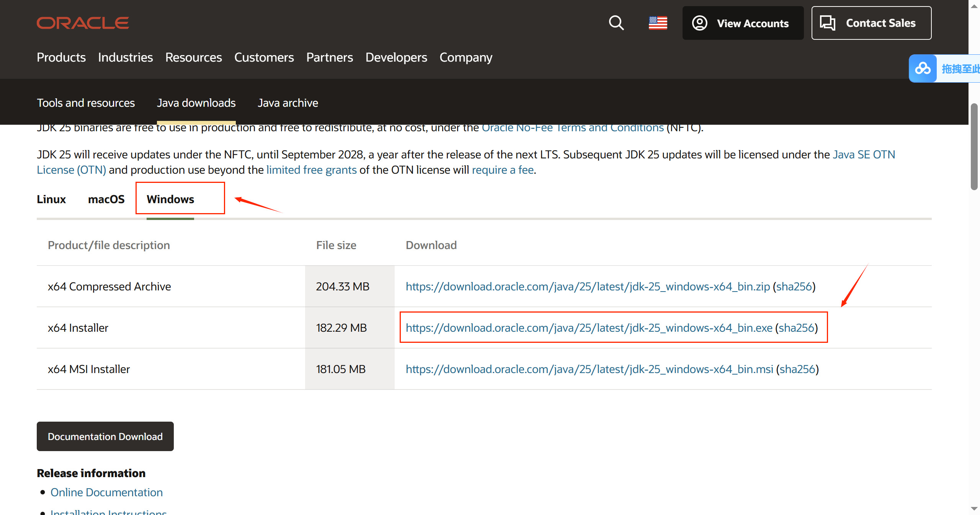The image size is (980, 515).
Task: Click the Oracle logo
Action: click(x=83, y=23)
